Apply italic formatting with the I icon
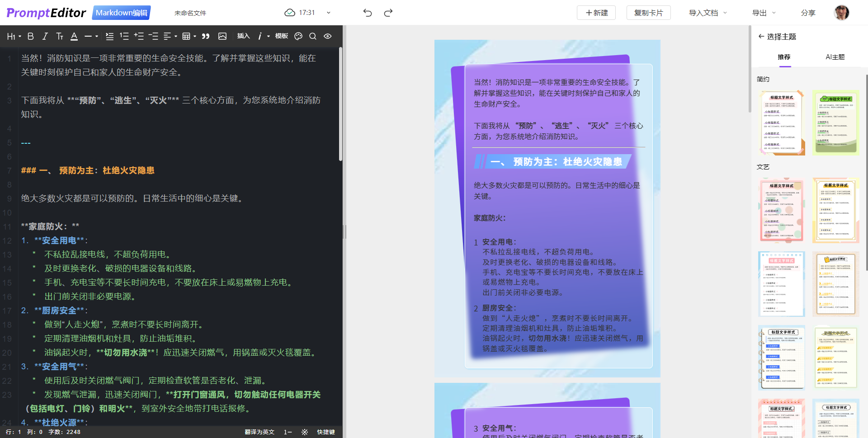 pos(45,36)
